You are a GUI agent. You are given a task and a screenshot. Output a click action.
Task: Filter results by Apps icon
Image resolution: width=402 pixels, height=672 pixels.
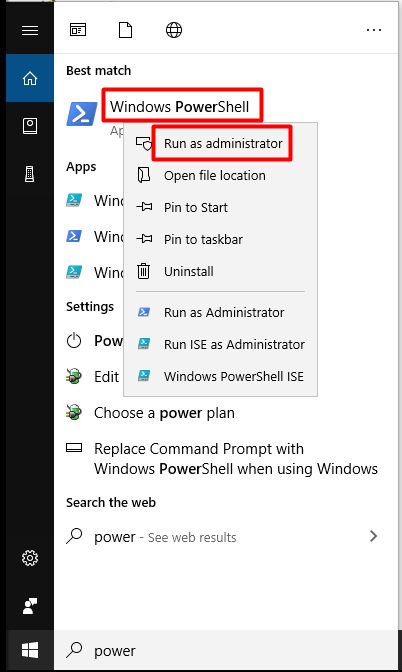click(78, 30)
